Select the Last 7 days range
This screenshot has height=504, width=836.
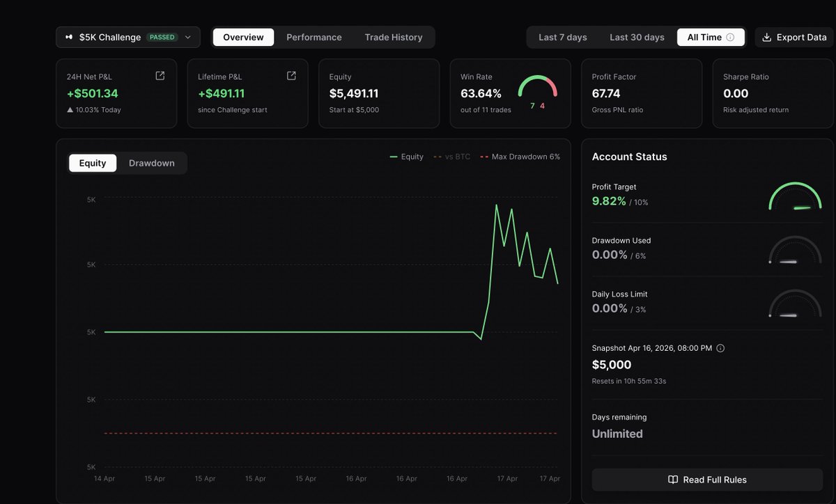[563, 38]
